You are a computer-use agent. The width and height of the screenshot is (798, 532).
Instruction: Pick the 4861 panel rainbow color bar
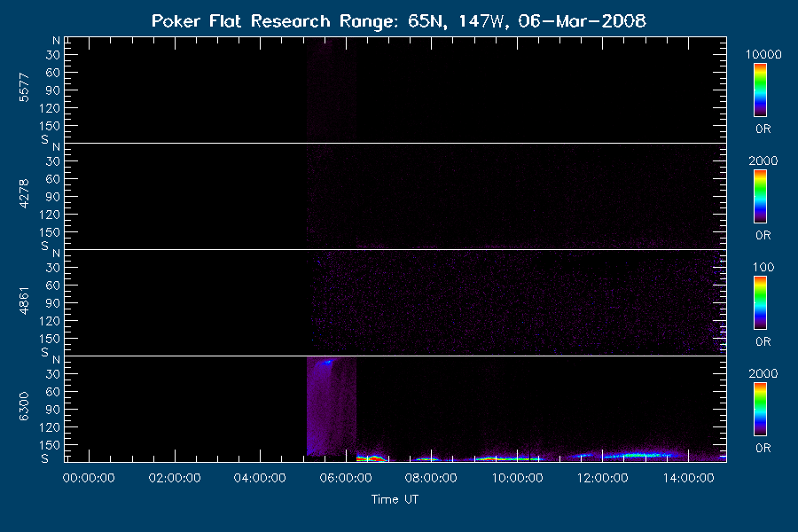(x=761, y=303)
